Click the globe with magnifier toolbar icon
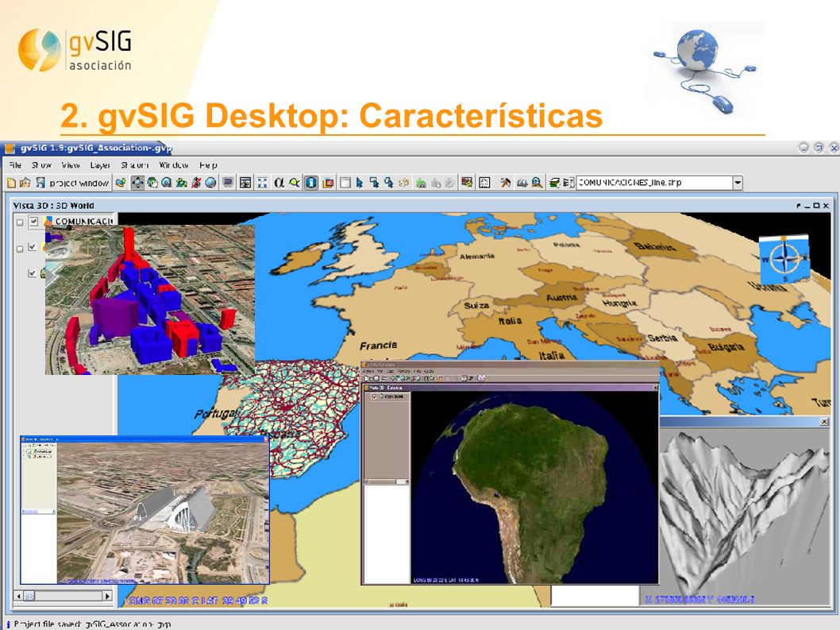The height and width of the screenshot is (630, 840). click(168, 183)
